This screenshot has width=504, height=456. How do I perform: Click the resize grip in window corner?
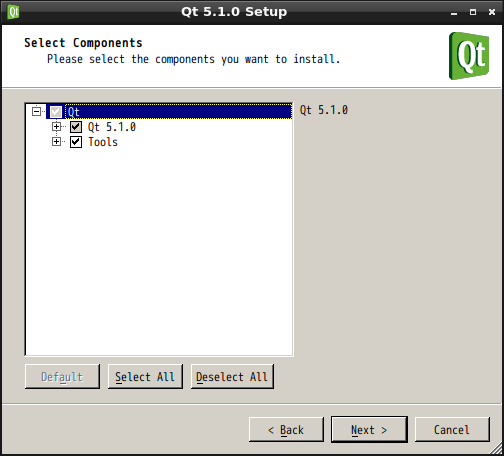click(497, 449)
